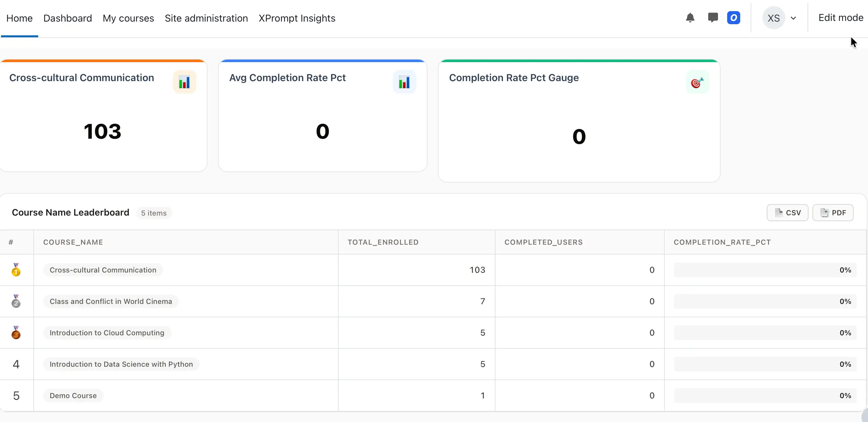Screen dimensions: 868x422
Task: Go to the Home tab
Action: [20, 18]
